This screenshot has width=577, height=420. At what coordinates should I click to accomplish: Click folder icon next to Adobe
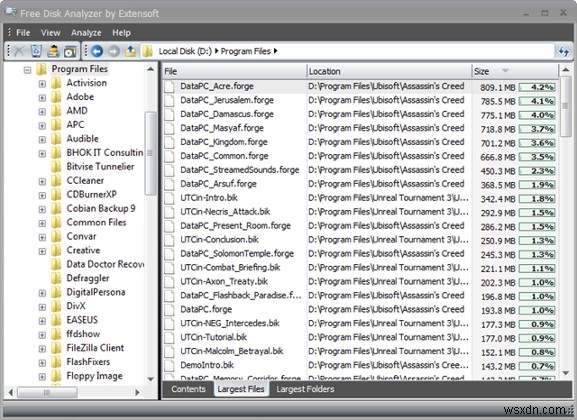click(56, 97)
